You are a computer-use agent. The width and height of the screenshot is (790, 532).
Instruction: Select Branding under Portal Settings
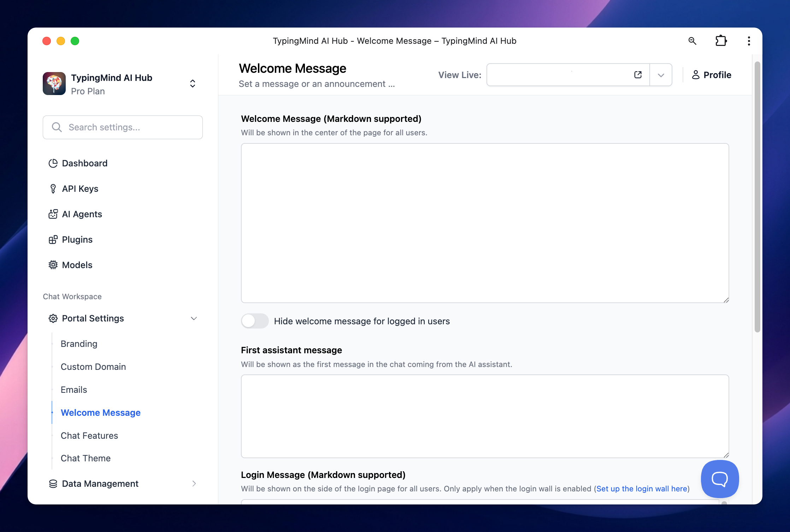tap(79, 344)
